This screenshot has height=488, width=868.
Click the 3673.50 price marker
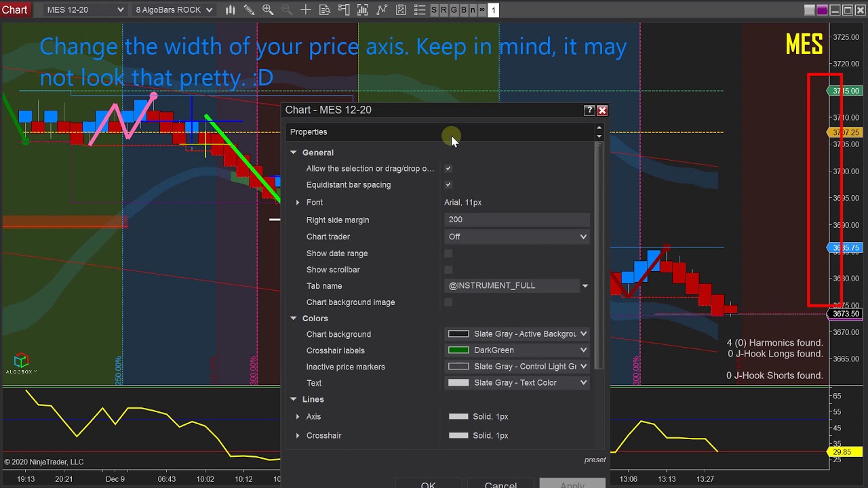pos(845,314)
